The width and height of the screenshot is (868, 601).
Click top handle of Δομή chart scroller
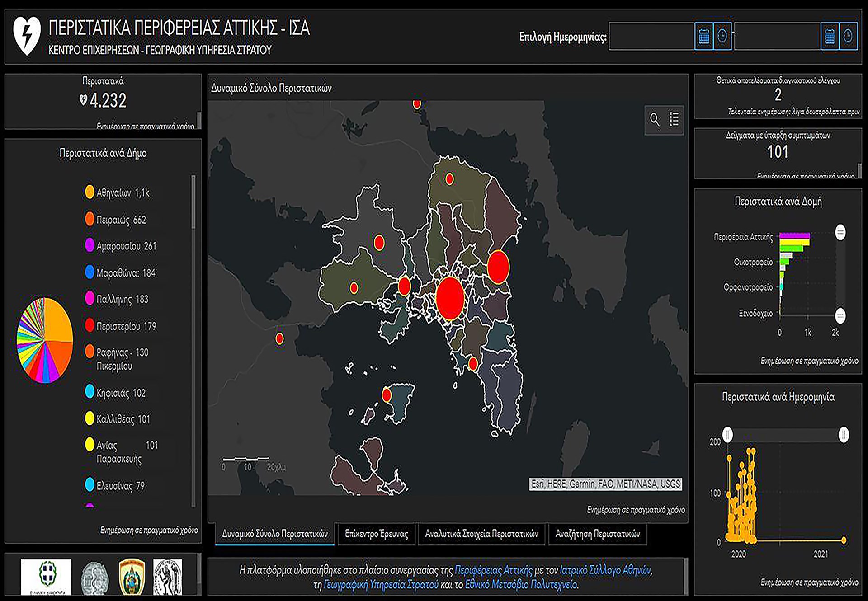[x=840, y=233]
